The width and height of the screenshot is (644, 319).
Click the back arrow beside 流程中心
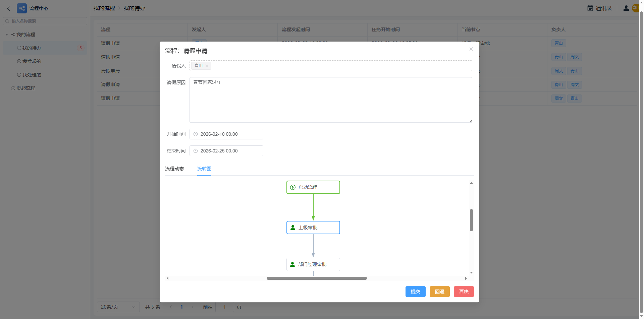(9, 8)
